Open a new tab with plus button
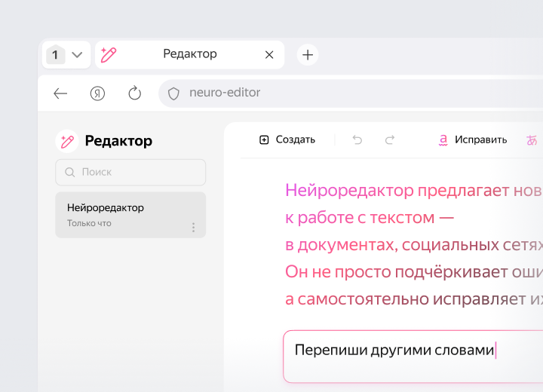543x392 pixels. pos(308,55)
